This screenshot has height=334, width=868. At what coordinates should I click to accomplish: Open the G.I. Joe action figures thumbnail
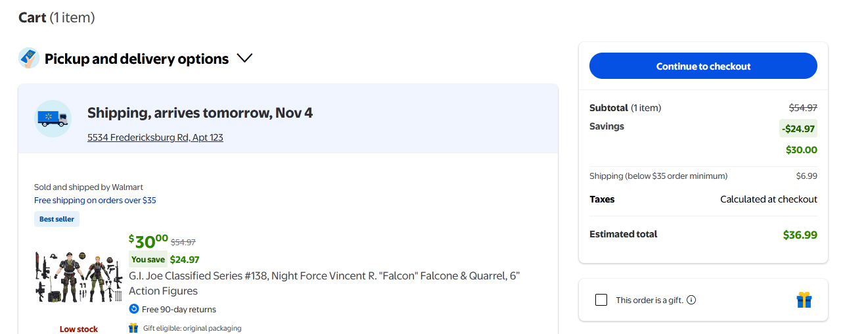pyautogui.click(x=78, y=276)
